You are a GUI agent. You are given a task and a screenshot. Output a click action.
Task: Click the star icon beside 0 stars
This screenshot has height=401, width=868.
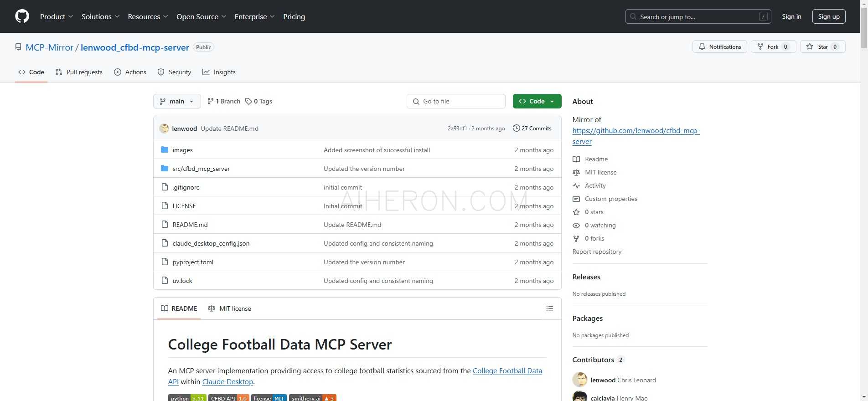click(576, 212)
